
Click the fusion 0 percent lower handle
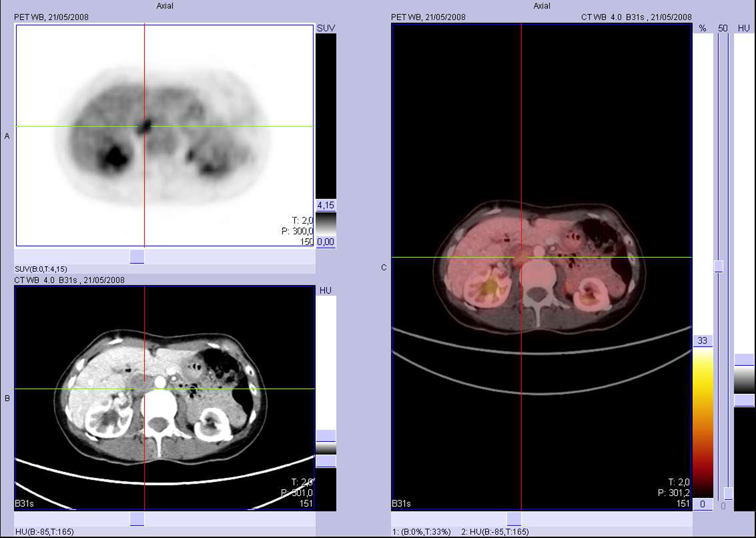coord(702,504)
